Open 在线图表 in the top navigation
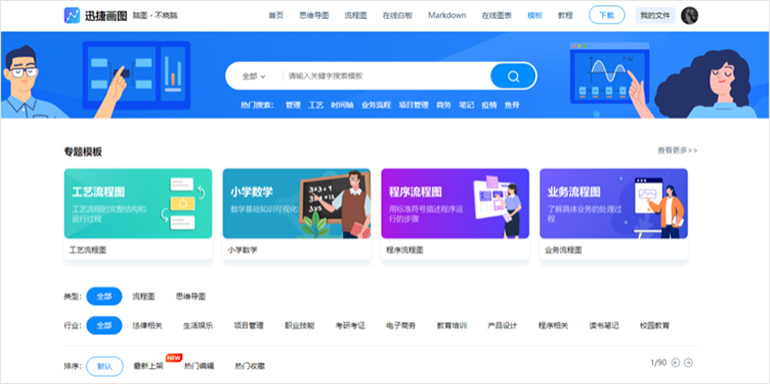 click(x=497, y=15)
